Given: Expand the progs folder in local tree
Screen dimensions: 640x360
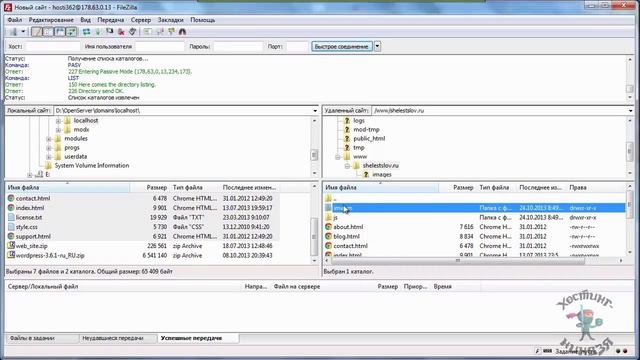Looking at the screenshot, I should click(49, 148).
